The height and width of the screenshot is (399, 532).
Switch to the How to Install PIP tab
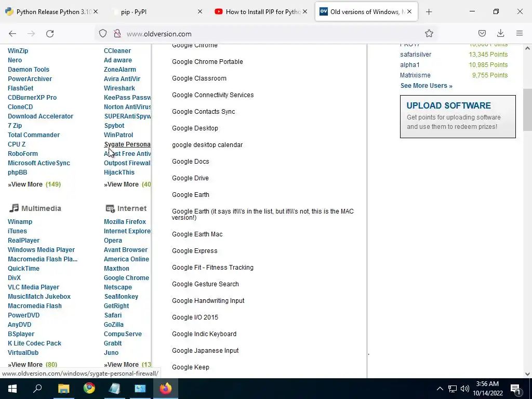(x=260, y=12)
